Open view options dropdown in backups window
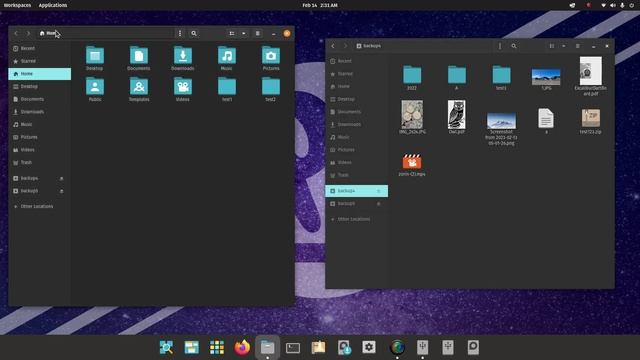 pos(564,46)
